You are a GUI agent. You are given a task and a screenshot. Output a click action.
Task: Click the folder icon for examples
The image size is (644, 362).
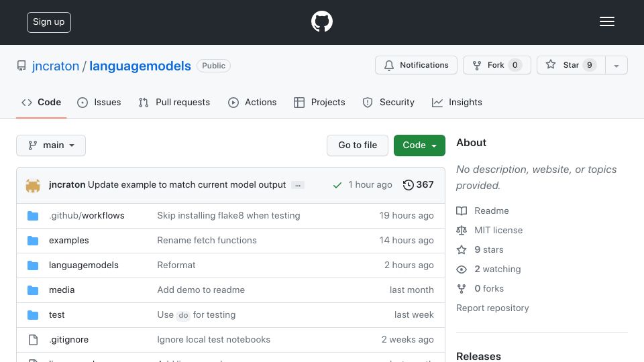click(x=33, y=241)
